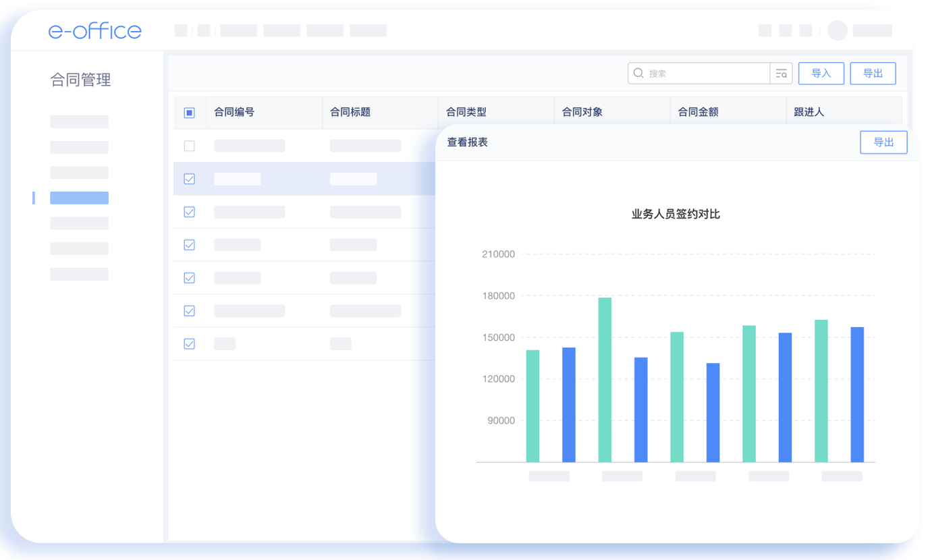Select the highlighted blue sidebar menu item

(x=79, y=198)
